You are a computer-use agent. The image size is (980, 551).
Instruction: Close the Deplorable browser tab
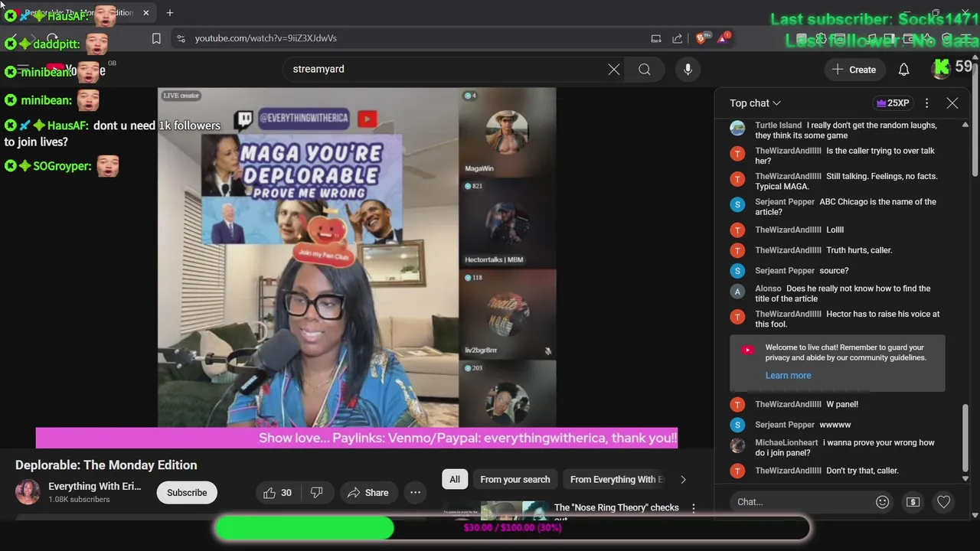pyautogui.click(x=145, y=13)
